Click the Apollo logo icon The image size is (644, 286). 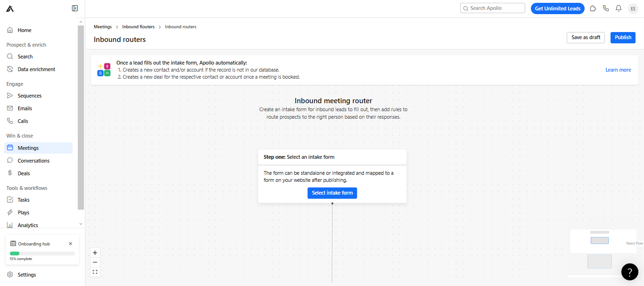(x=10, y=8)
